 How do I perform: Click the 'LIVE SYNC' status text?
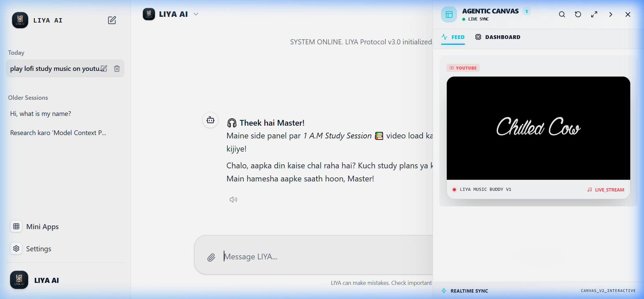point(478,19)
